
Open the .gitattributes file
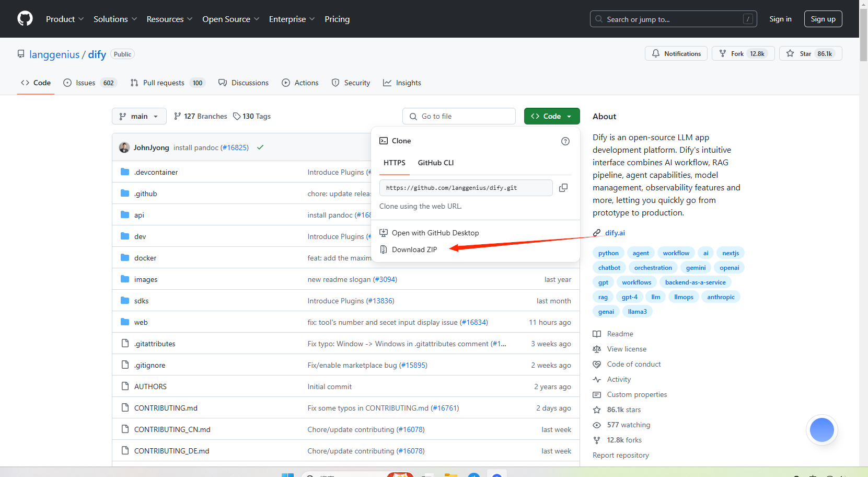tap(155, 344)
